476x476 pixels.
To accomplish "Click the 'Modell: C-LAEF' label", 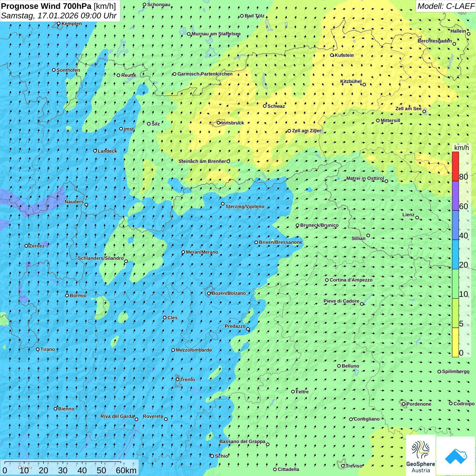I will click(445, 6).
